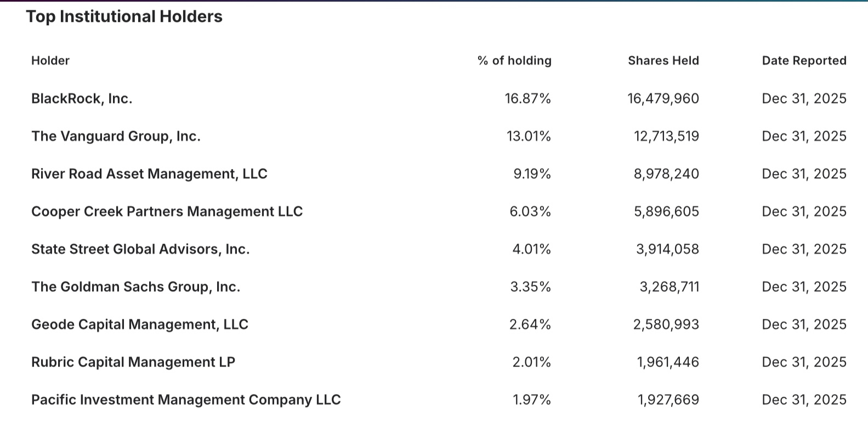868x427 pixels.
Task: Click River Road's 9.19% holding percentage
Action: 532,174
